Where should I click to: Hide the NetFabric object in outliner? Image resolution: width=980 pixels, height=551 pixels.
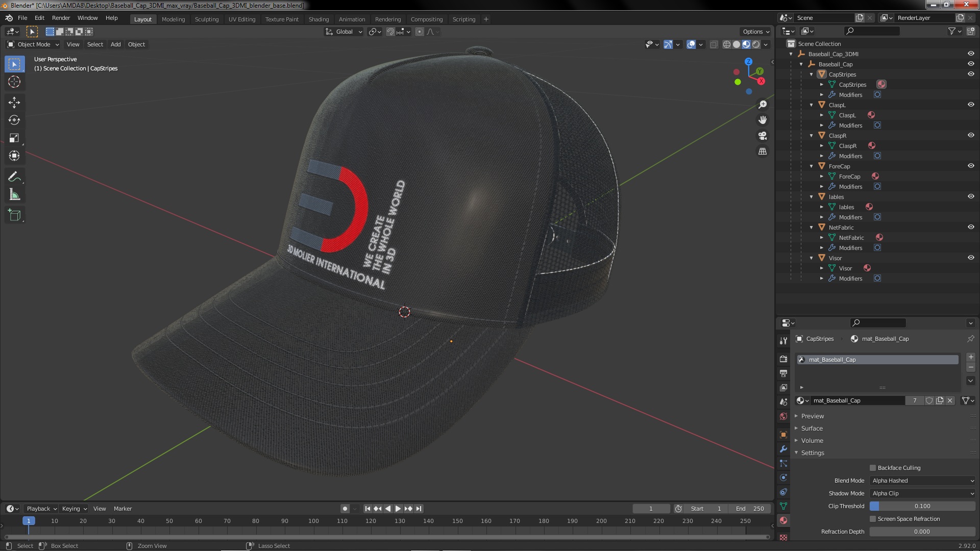[x=971, y=227]
